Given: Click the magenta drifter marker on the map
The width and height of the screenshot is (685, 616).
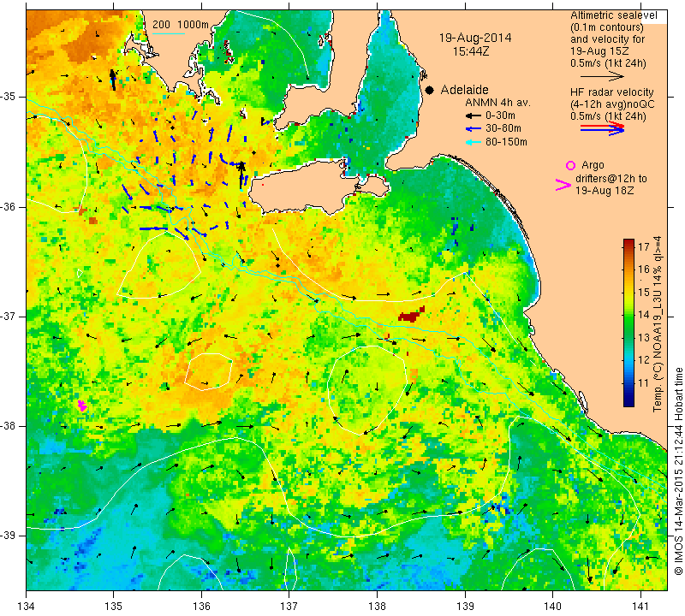Looking at the screenshot, I should (x=82, y=406).
